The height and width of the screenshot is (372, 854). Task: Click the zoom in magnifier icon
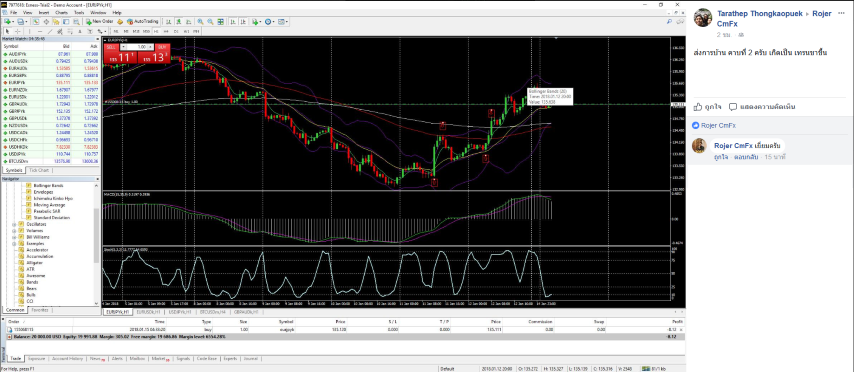pyautogui.click(x=200, y=21)
